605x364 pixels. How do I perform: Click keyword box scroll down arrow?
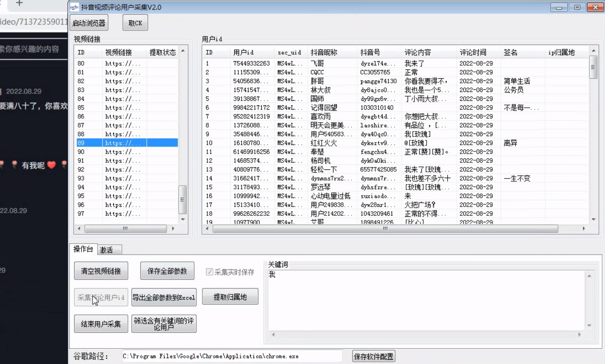click(589, 325)
